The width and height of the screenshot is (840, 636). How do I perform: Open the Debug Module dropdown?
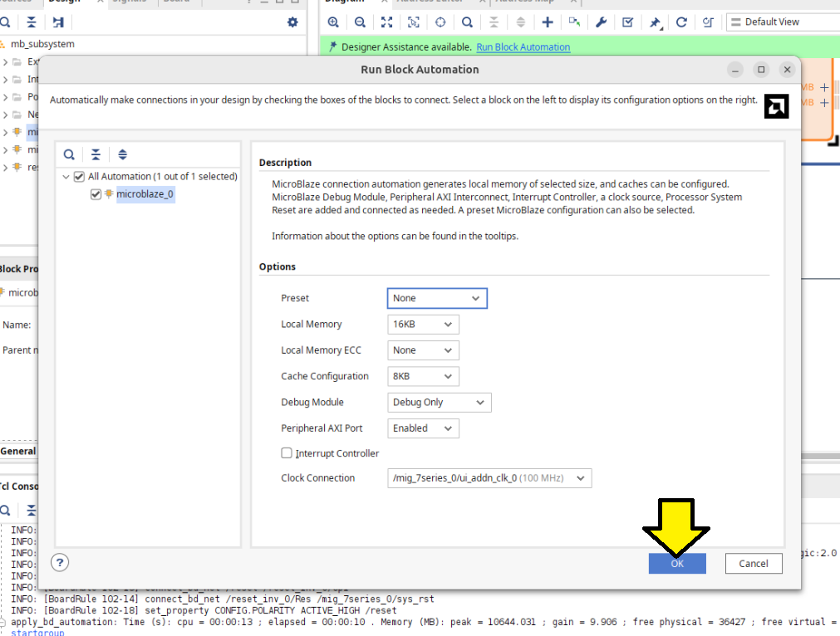(440, 403)
